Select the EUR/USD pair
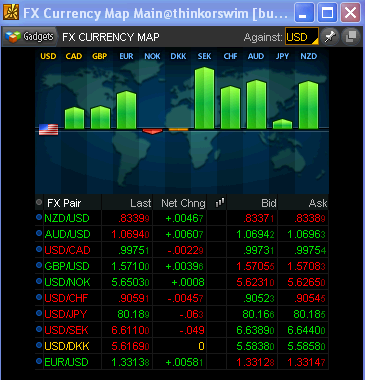 pos(67,362)
